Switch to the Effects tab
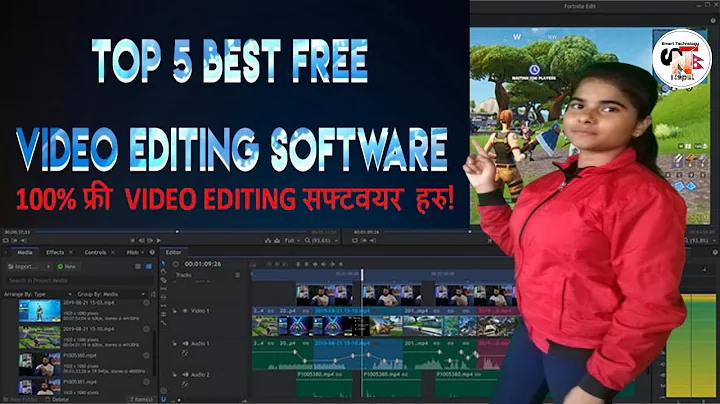This screenshot has width=720, height=404. pyautogui.click(x=55, y=252)
